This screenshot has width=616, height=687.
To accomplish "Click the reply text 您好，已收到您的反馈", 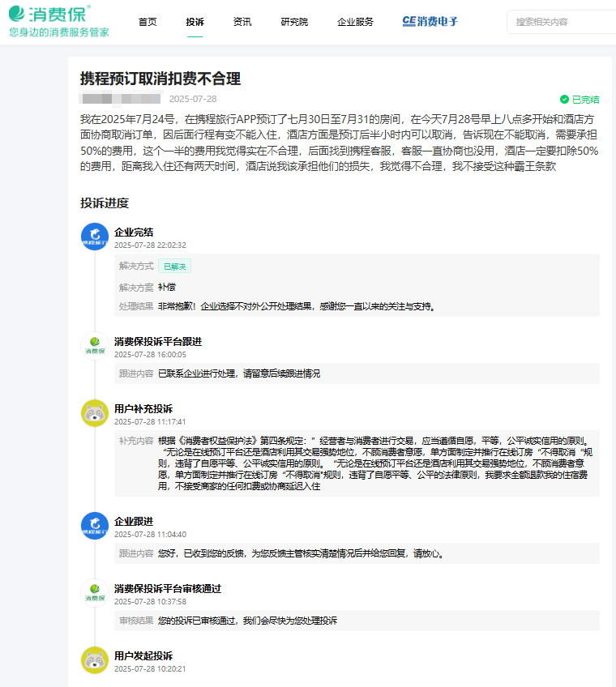I will (302, 553).
